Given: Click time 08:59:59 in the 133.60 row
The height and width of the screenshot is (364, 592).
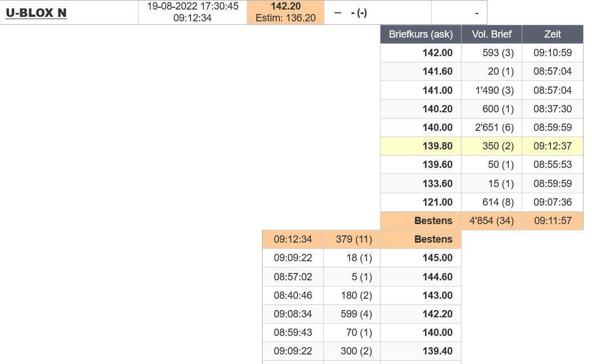Looking at the screenshot, I should 552,184.
